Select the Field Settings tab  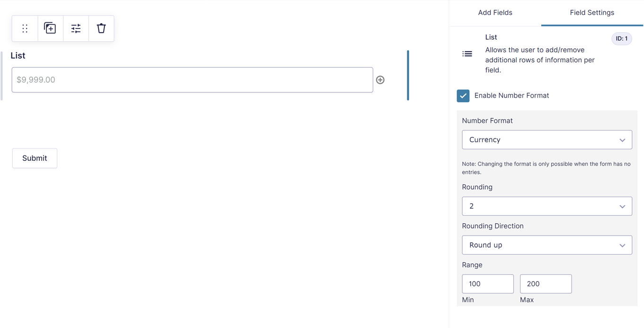[x=591, y=13]
